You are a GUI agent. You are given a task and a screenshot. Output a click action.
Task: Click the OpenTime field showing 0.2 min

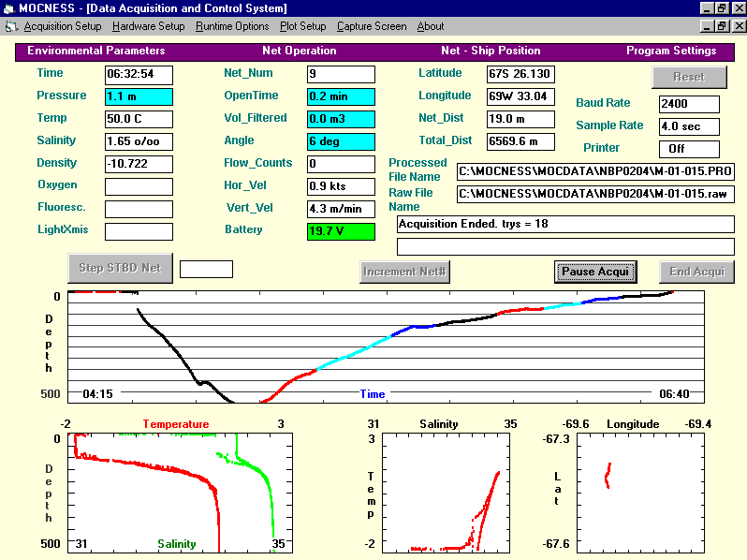pos(341,96)
